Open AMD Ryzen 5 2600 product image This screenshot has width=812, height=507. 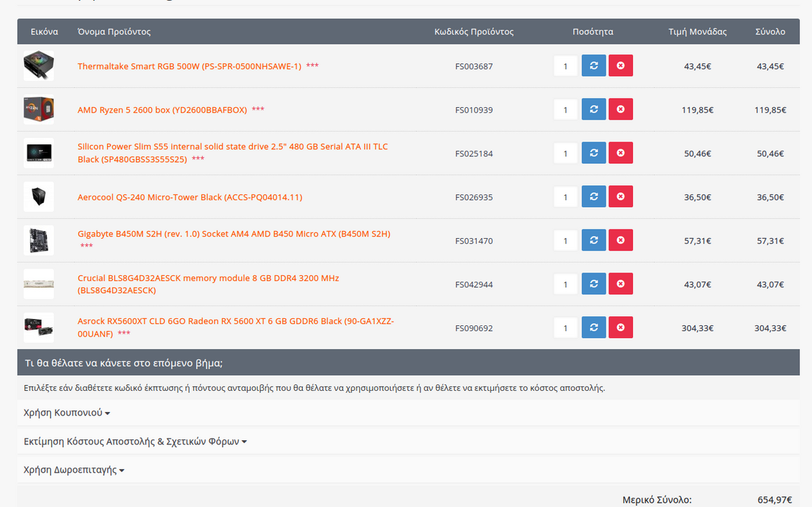pyautogui.click(x=39, y=109)
